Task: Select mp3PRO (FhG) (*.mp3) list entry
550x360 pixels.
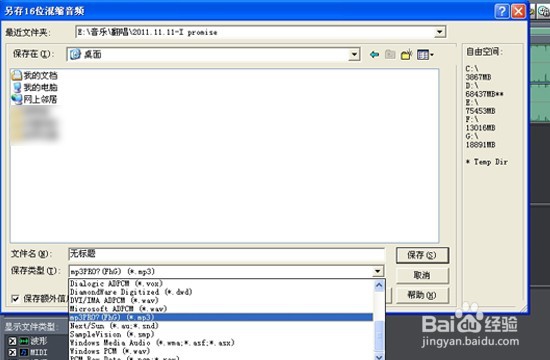Action: [x=221, y=317]
